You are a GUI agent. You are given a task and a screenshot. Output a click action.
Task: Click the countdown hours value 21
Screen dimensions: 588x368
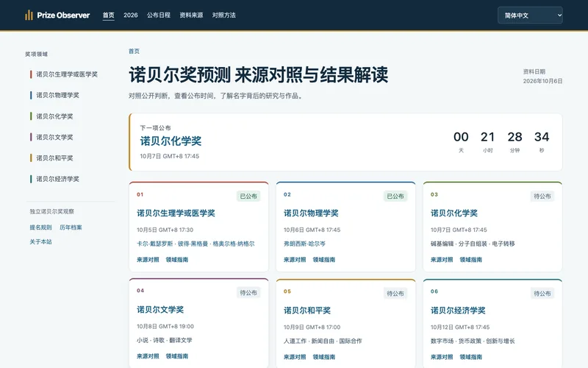point(488,137)
